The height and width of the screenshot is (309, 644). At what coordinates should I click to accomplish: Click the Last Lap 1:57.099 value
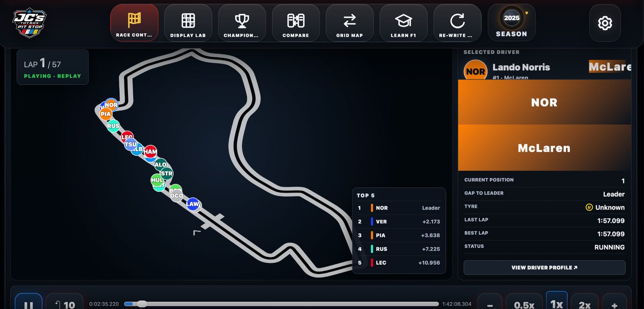611,221
